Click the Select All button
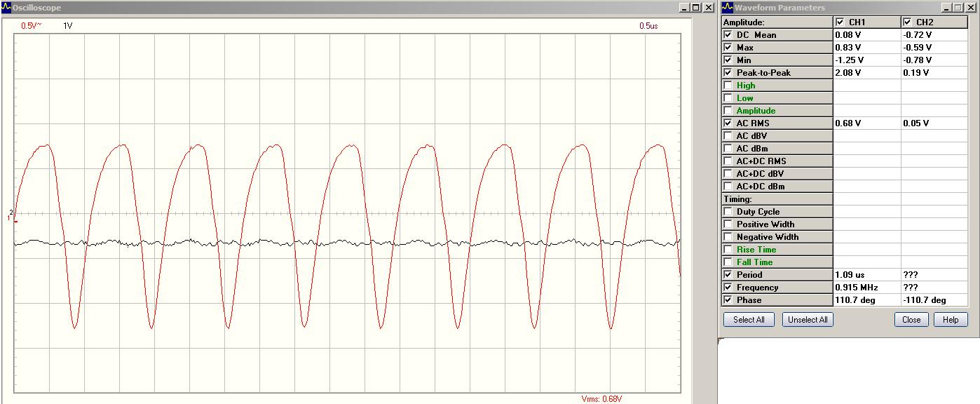 pos(748,320)
